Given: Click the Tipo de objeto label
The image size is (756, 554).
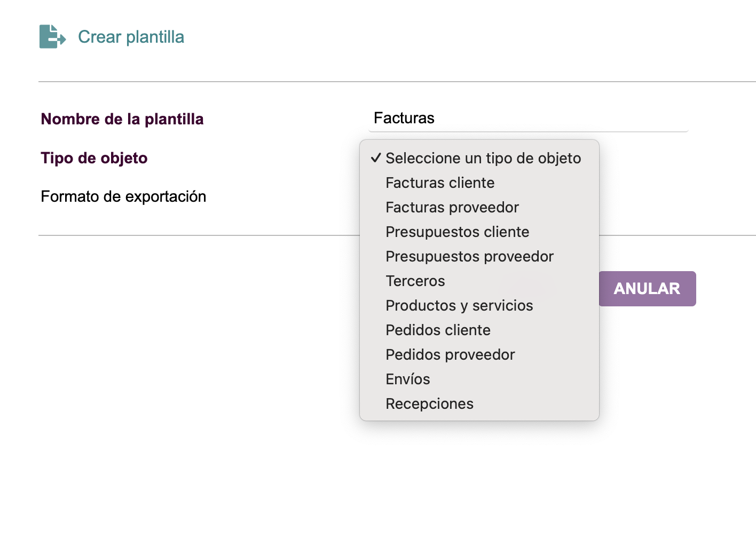Looking at the screenshot, I should coord(94,158).
